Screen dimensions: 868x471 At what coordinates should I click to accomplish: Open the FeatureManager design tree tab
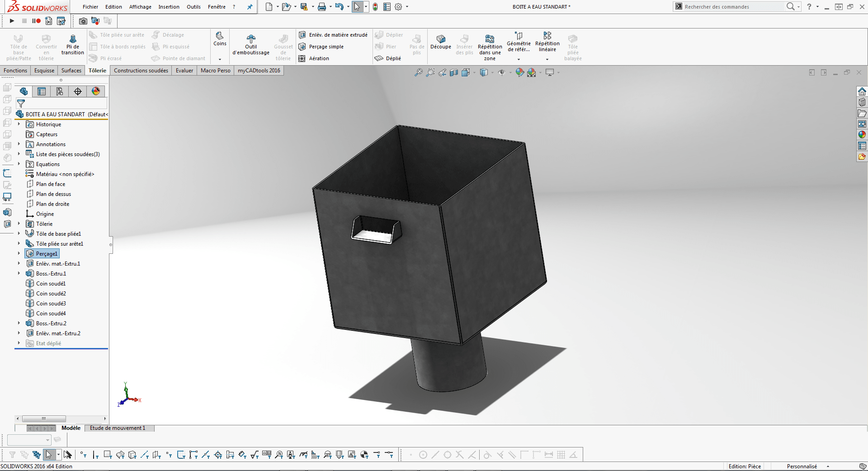tap(24, 91)
